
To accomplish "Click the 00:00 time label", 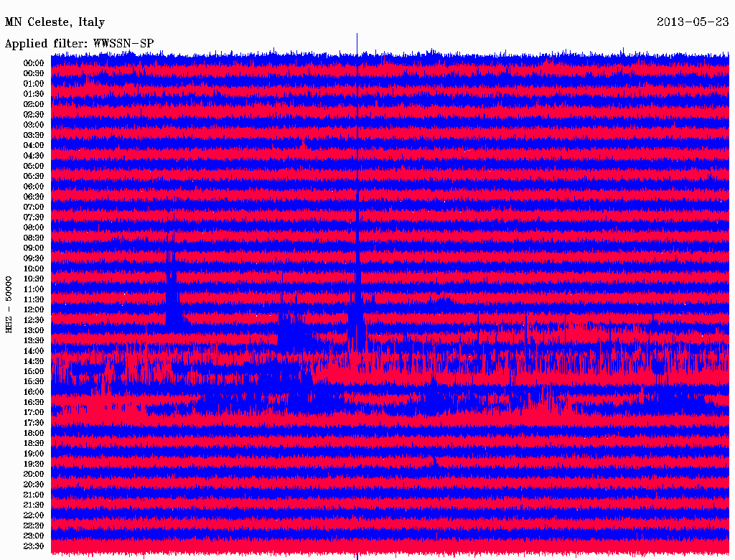I will click(x=34, y=63).
